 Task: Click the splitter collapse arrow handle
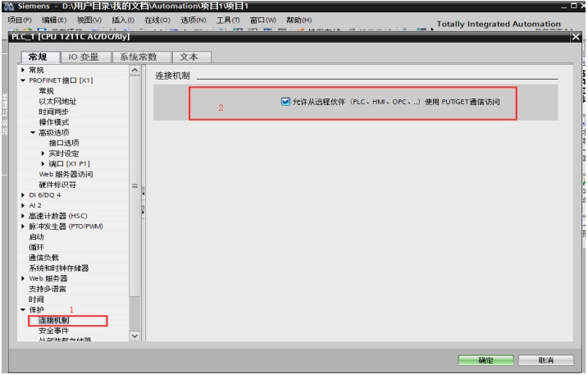pos(144,194)
